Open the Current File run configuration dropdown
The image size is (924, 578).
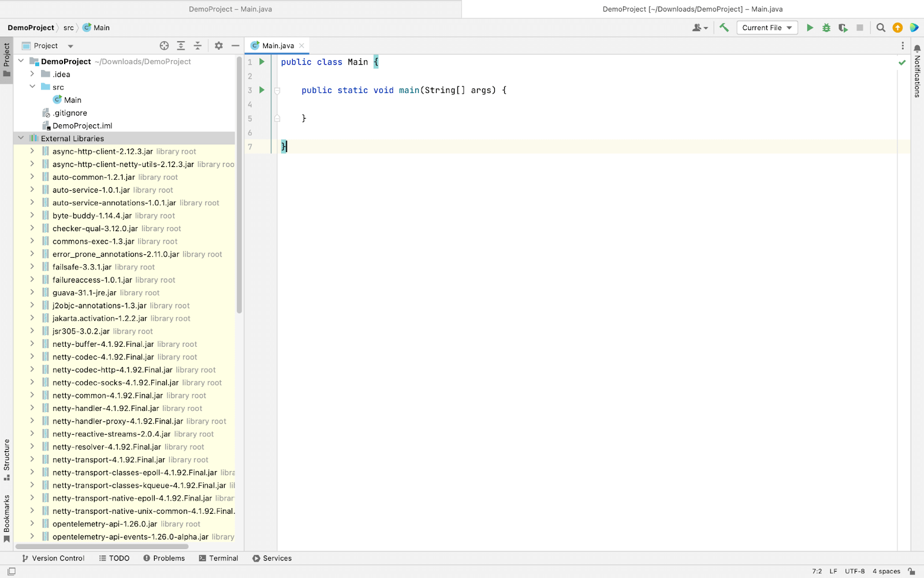[767, 28]
